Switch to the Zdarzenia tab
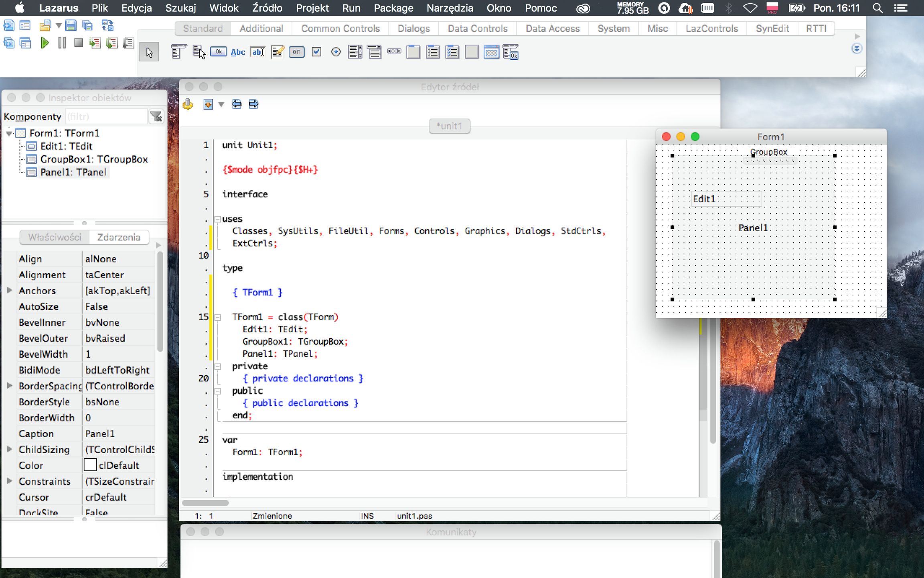924x578 pixels. click(x=118, y=237)
